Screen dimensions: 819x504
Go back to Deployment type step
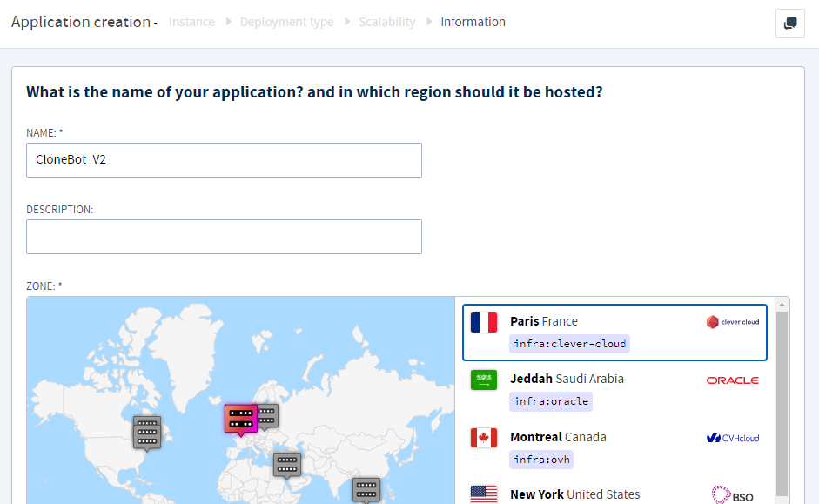tap(286, 22)
